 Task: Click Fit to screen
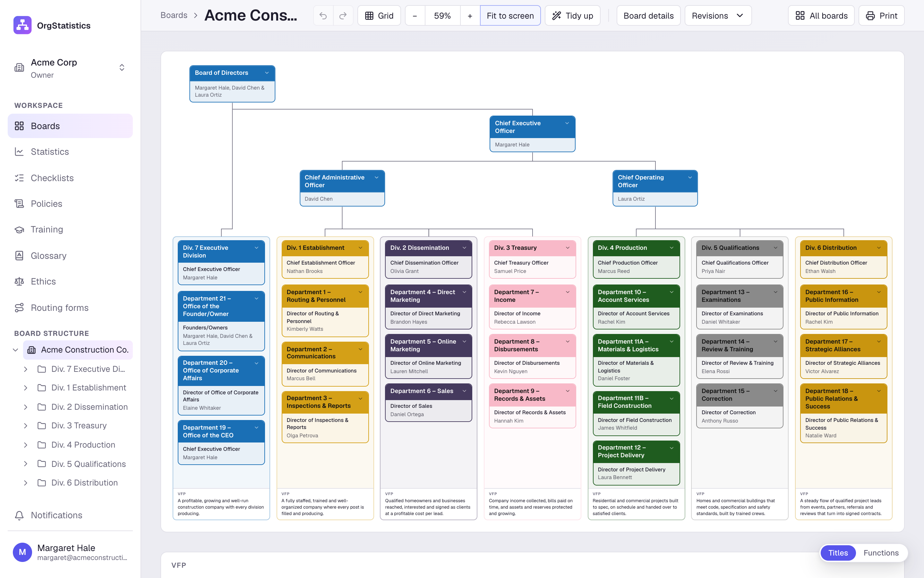coord(510,16)
